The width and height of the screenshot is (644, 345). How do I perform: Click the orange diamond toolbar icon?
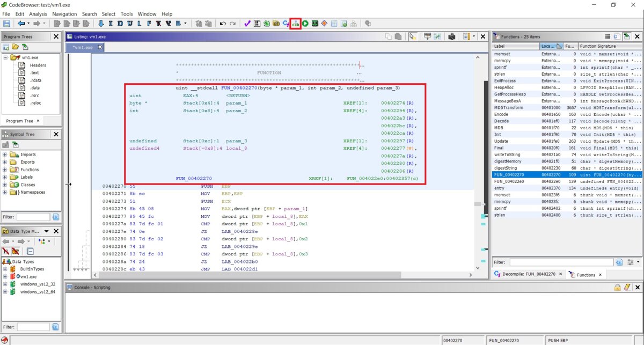coord(324,24)
